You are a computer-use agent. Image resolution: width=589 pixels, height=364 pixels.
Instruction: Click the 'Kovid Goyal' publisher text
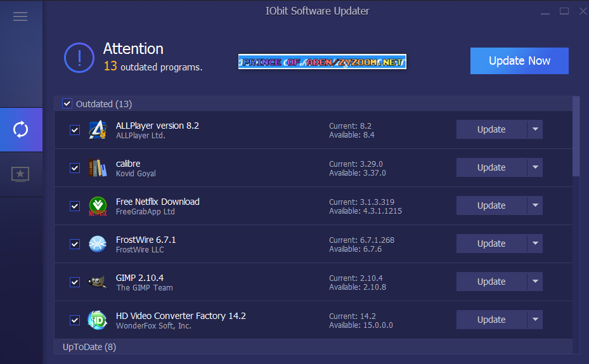click(136, 174)
